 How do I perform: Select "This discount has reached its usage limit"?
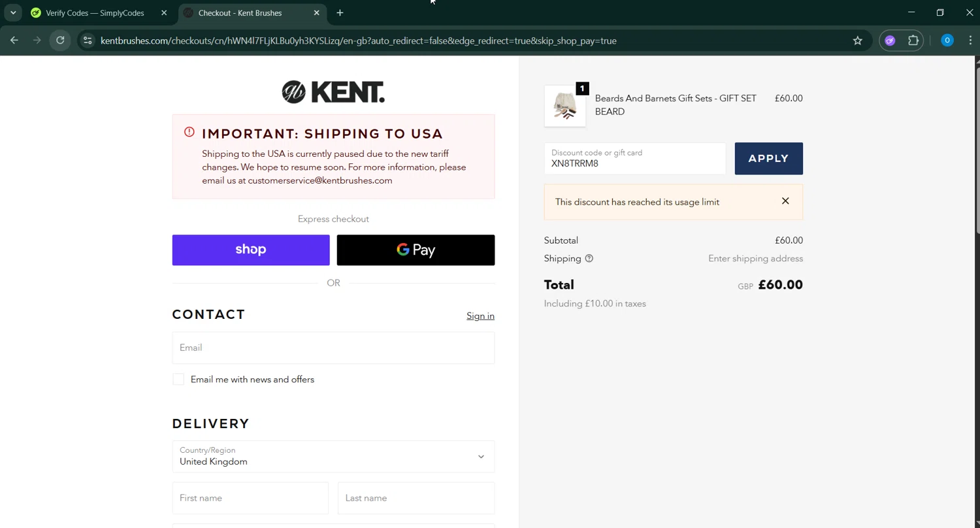click(x=637, y=202)
